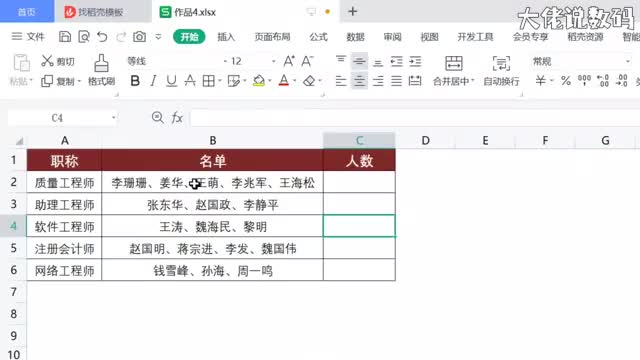Click the Save icon in quick access bar

click(x=65, y=37)
